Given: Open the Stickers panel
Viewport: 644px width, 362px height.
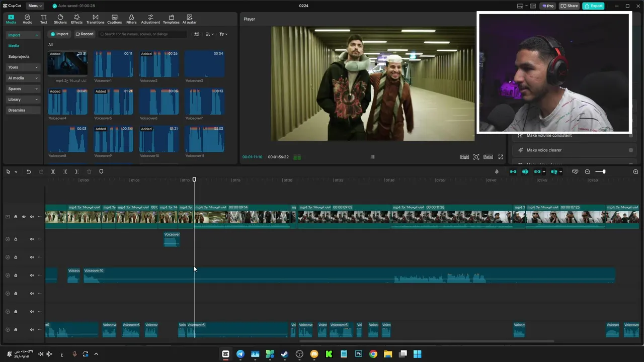Looking at the screenshot, I should [x=60, y=19].
